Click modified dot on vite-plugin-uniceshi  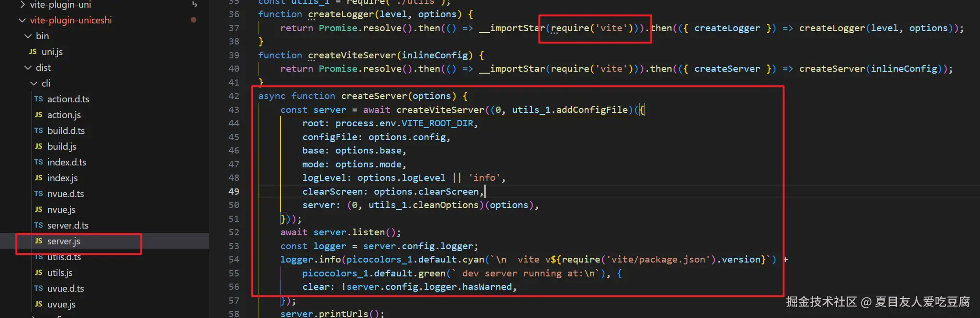coord(194,20)
